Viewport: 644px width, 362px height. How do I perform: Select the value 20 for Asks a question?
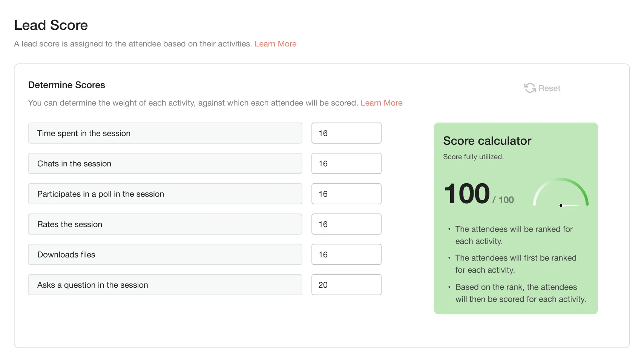tap(346, 285)
